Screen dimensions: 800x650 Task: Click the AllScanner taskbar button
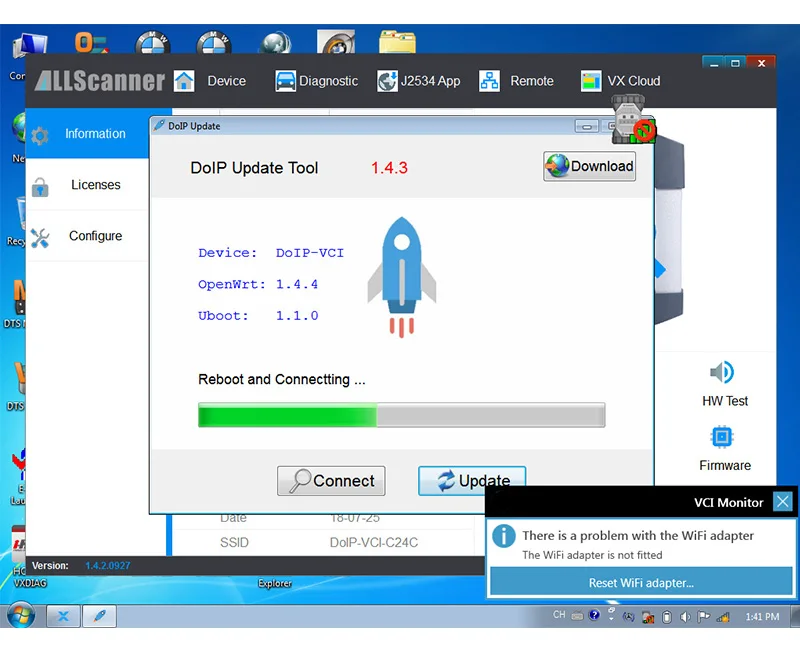tap(63, 616)
